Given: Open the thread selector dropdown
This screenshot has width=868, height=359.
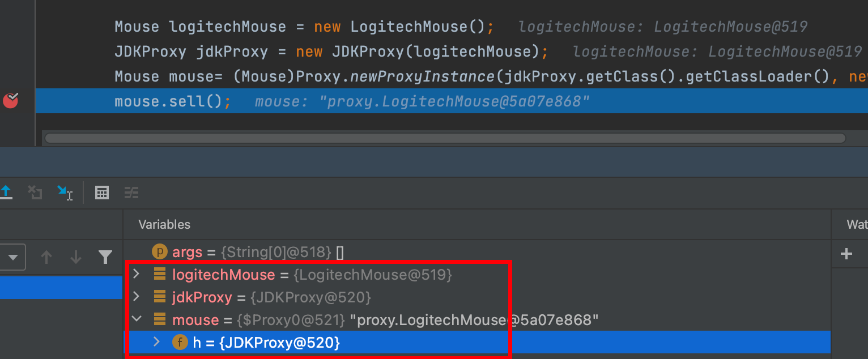Looking at the screenshot, I should [12, 258].
